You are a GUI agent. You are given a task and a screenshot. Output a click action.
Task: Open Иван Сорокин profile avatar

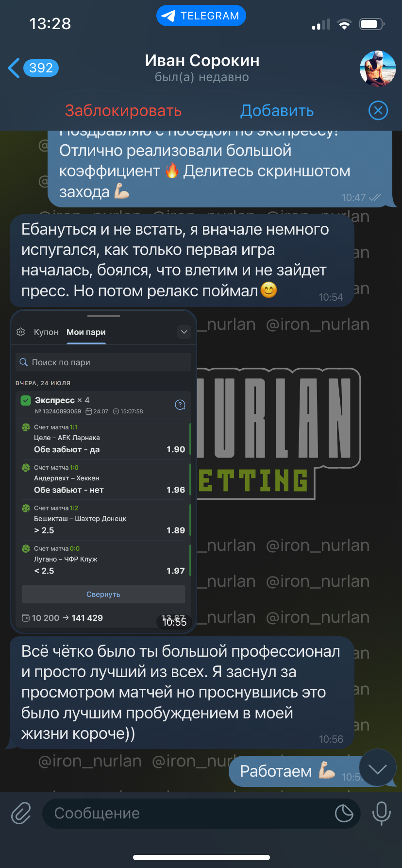378,68
